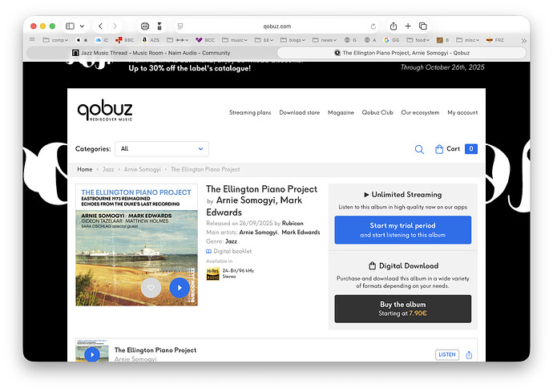The height and width of the screenshot is (392, 553).
Task: Open Our ecosystem menu
Action: 420,112
